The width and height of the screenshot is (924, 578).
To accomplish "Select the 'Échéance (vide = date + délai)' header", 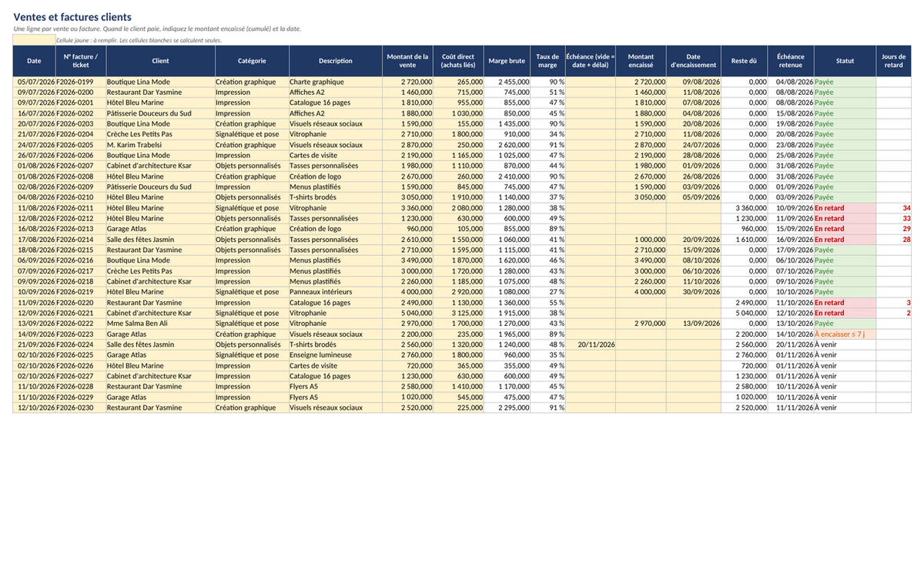I will point(590,61).
